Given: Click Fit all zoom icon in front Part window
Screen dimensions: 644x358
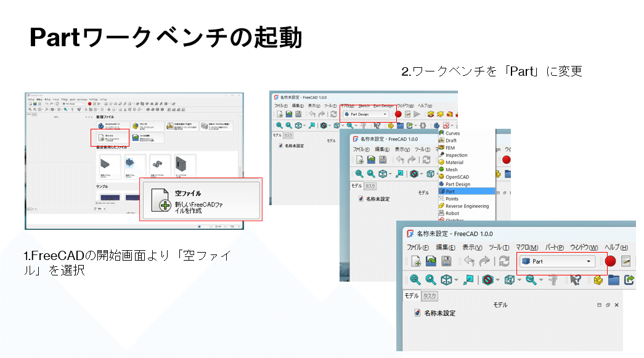Looking at the screenshot, I should (x=415, y=280).
